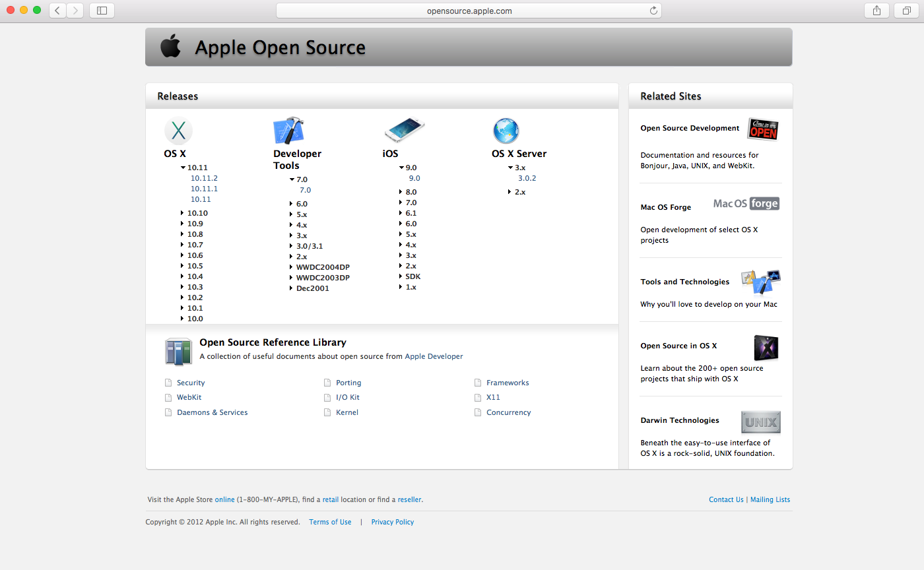The image size is (924, 570).
Task: Open the 10.11.2 release link
Action: click(x=204, y=178)
